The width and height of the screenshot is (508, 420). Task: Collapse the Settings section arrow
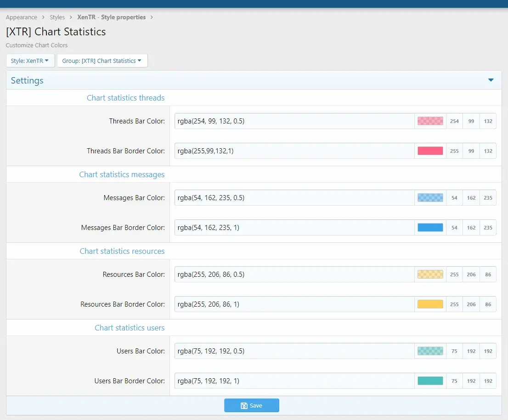(x=491, y=80)
